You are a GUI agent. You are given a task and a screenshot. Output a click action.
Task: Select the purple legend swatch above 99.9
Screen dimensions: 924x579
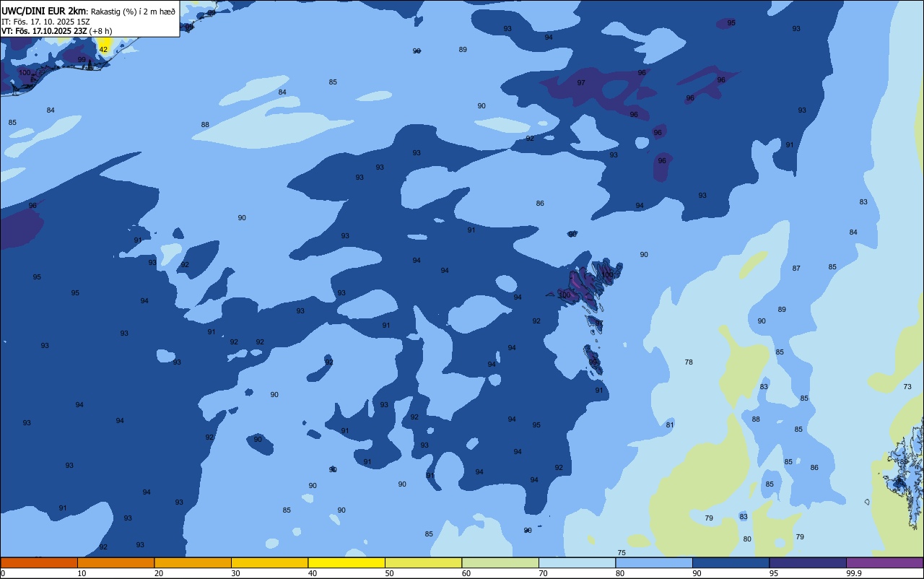[x=884, y=562]
